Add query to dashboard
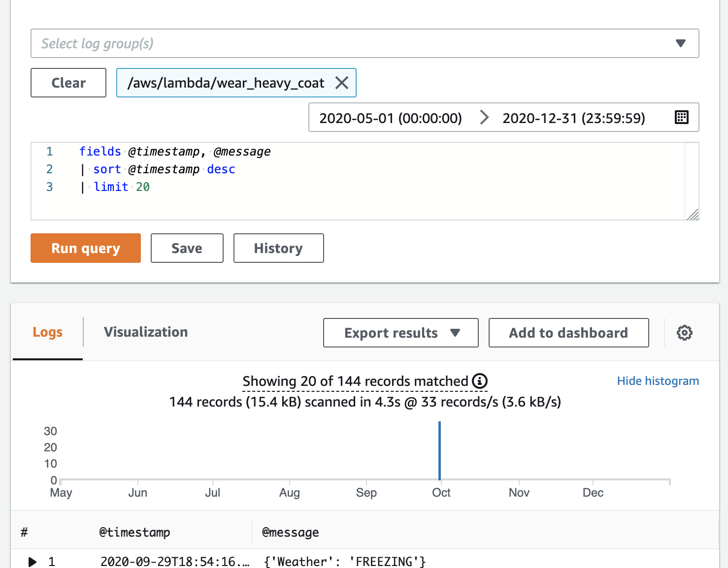 tap(568, 333)
